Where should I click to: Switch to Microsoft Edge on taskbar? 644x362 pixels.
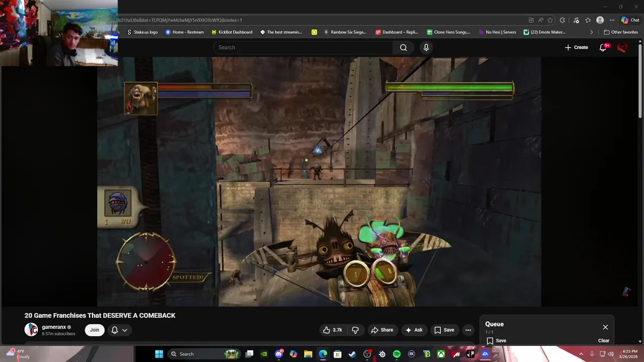point(323,354)
